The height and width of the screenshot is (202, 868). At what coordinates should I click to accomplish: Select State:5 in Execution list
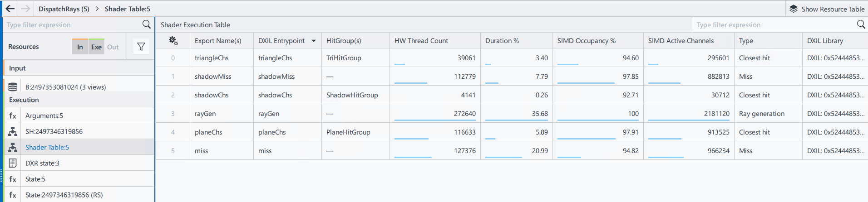pos(79,179)
